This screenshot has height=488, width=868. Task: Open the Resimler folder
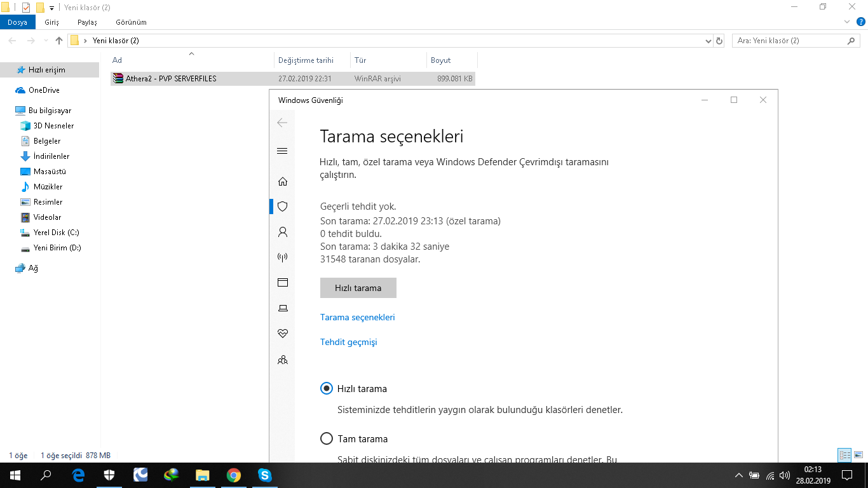click(48, 202)
